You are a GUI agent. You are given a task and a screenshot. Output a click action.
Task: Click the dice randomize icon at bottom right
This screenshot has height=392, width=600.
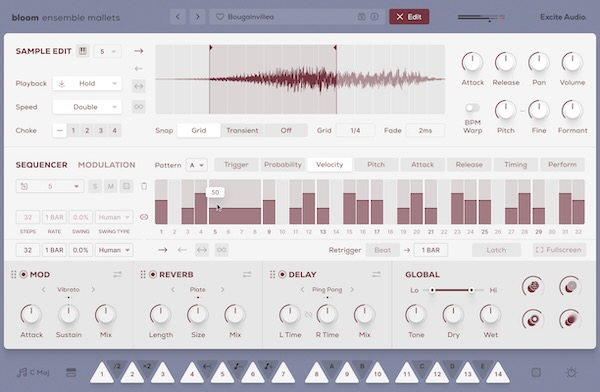[536, 372]
